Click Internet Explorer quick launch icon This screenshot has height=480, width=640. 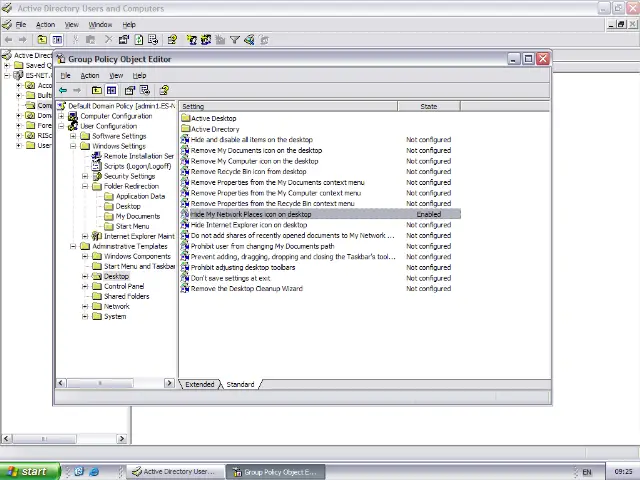point(94,471)
